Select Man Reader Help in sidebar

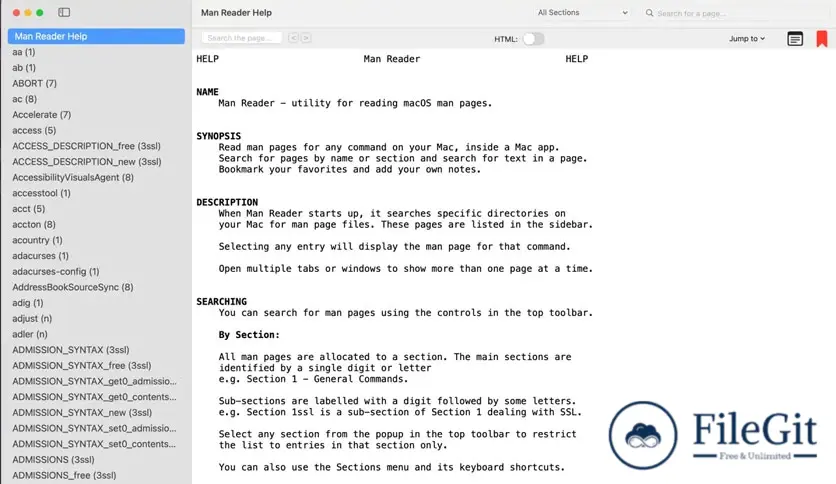(97, 36)
